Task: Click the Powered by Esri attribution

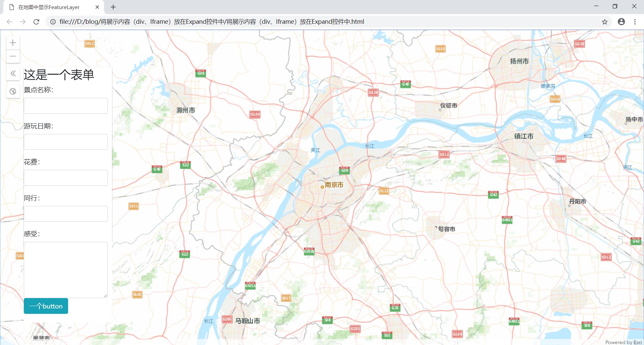Action: coord(624,342)
